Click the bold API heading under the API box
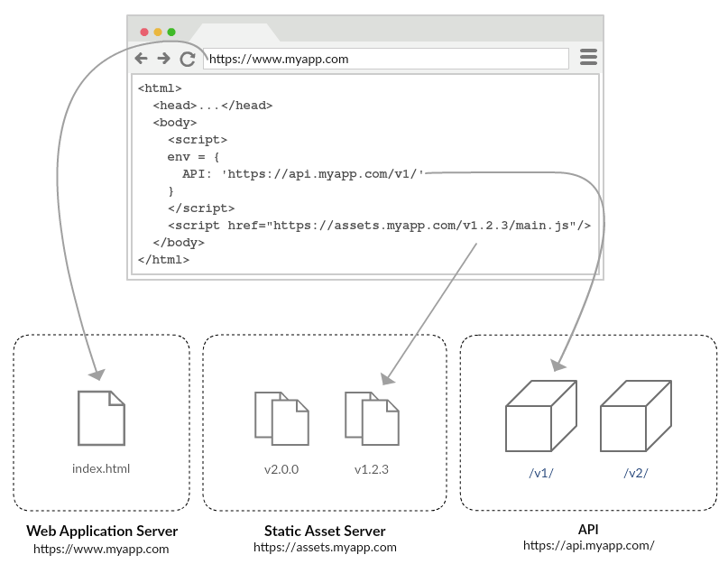This screenshot has height=564, width=728. pos(588,529)
